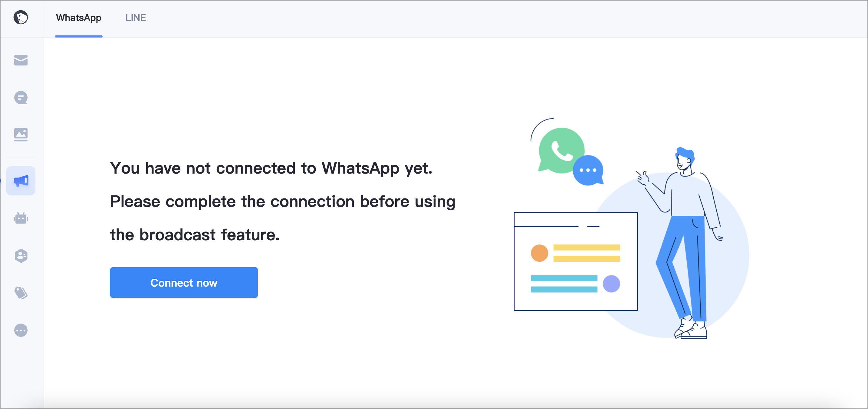Click the bird logo at top left
Image resolution: width=868 pixels, height=409 pixels.
21,17
